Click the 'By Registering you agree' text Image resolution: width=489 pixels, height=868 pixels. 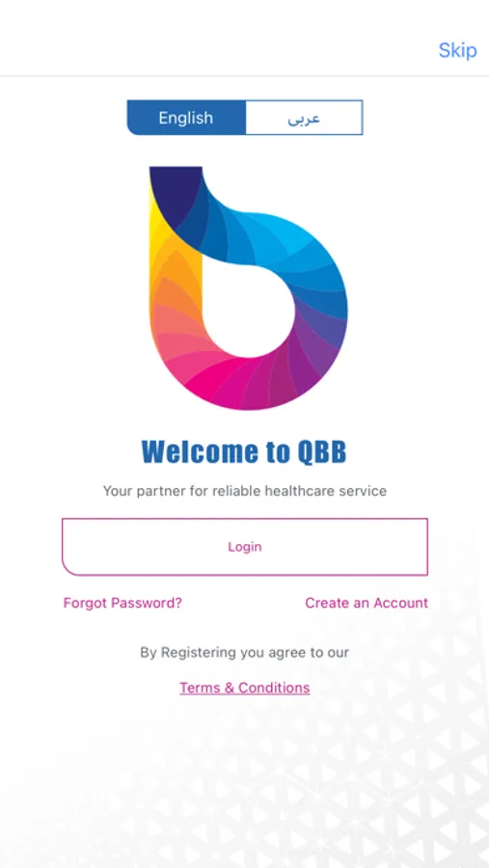[x=245, y=653]
